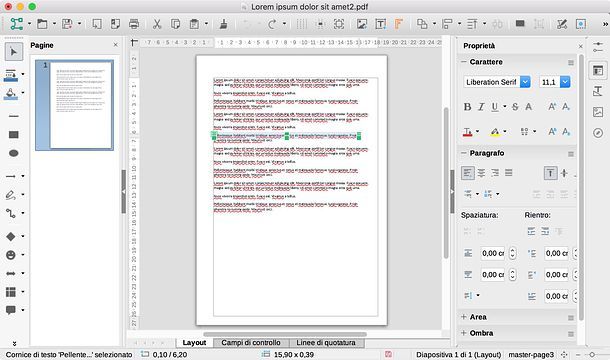Open the Save button dropdown arrow
610x360 pixels.
click(79, 24)
